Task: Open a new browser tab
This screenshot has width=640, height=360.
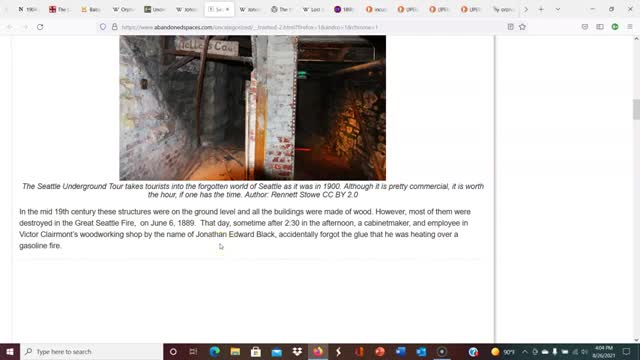Action: click(x=541, y=9)
